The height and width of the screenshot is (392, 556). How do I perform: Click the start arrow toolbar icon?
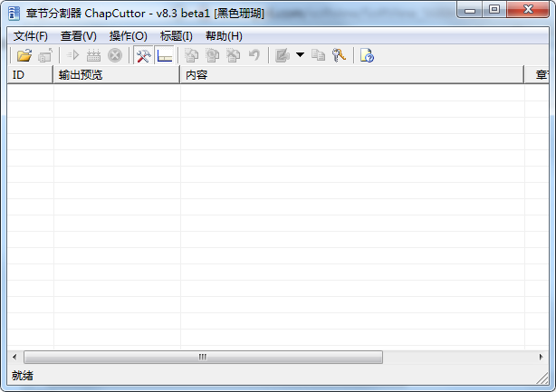(x=72, y=55)
